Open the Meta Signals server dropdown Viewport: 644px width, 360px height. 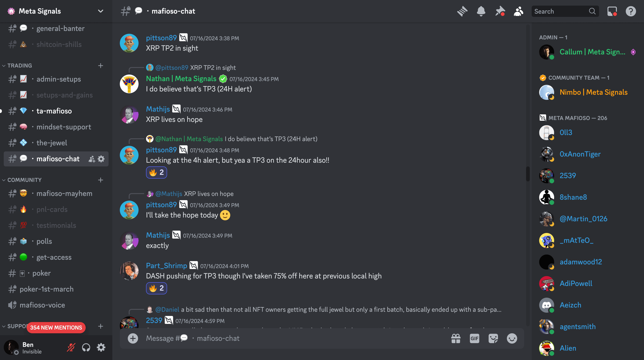click(x=100, y=11)
